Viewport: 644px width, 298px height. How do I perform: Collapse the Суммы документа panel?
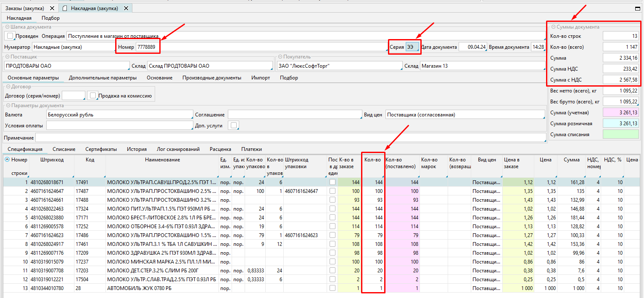tap(554, 27)
